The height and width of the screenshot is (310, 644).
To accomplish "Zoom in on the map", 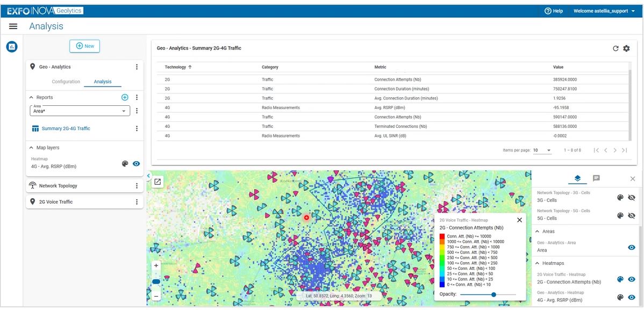I will coord(156,265).
